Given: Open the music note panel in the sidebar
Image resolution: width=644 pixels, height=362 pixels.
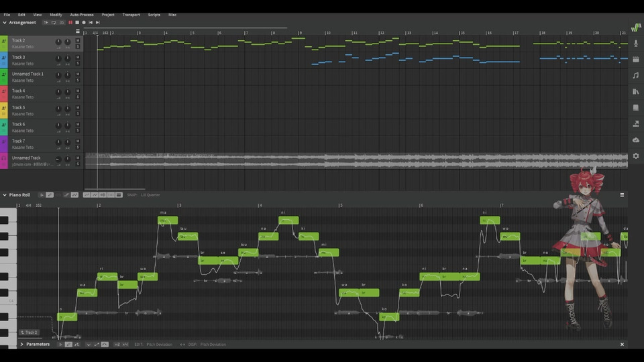Looking at the screenshot, I should [x=636, y=76].
